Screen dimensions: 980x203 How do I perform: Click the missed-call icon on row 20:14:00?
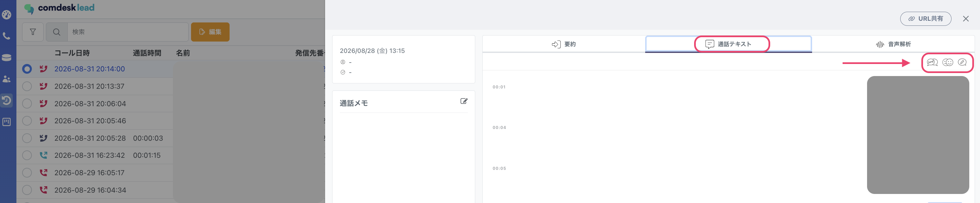click(44, 69)
